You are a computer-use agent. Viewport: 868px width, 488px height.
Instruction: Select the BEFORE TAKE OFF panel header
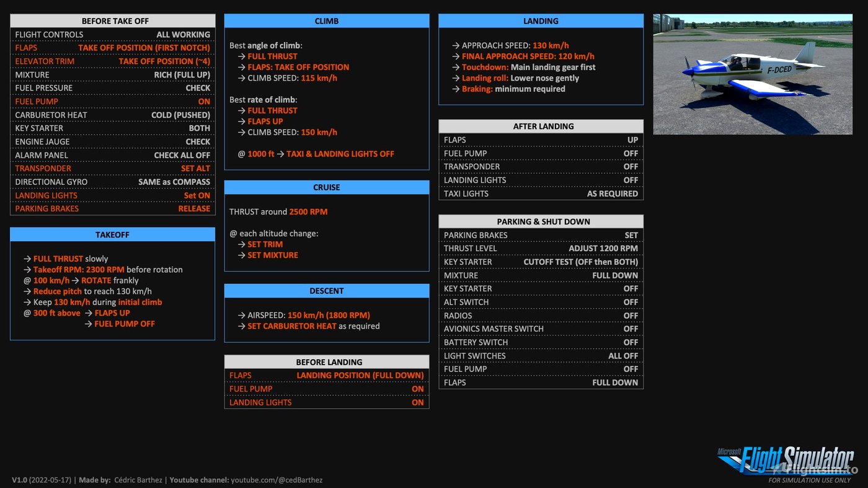[x=112, y=20]
